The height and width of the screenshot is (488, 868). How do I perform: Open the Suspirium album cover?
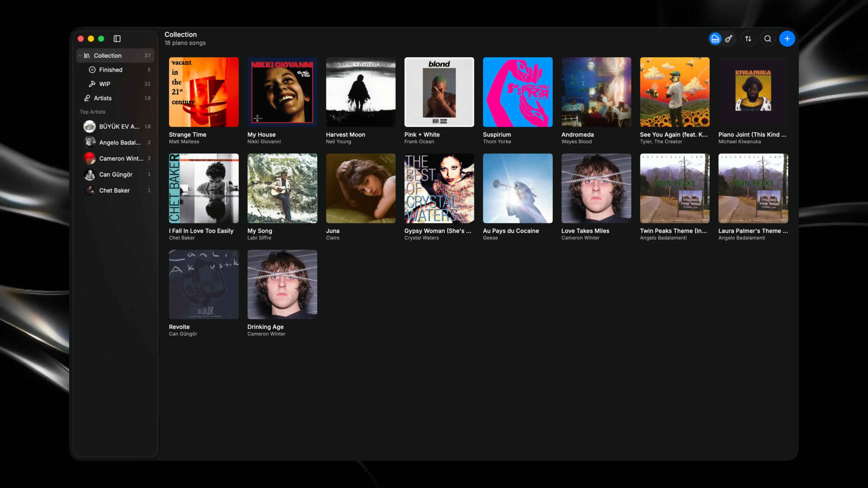coord(518,92)
